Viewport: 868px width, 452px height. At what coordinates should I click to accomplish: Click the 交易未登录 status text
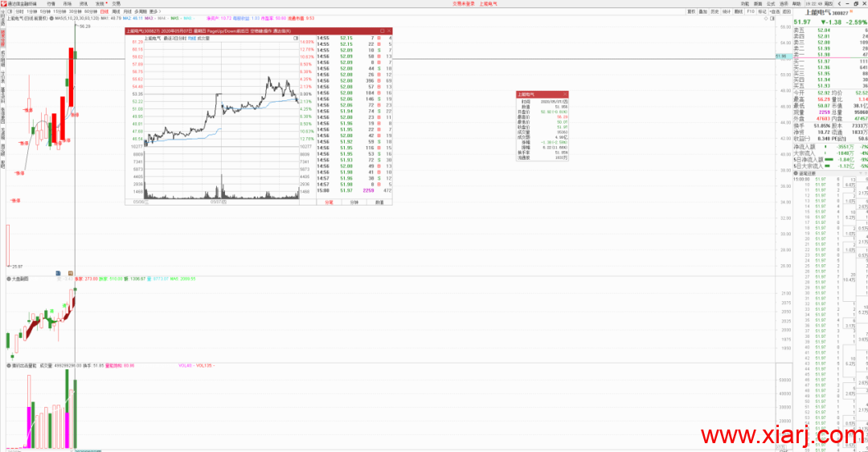[x=464, y=3]
